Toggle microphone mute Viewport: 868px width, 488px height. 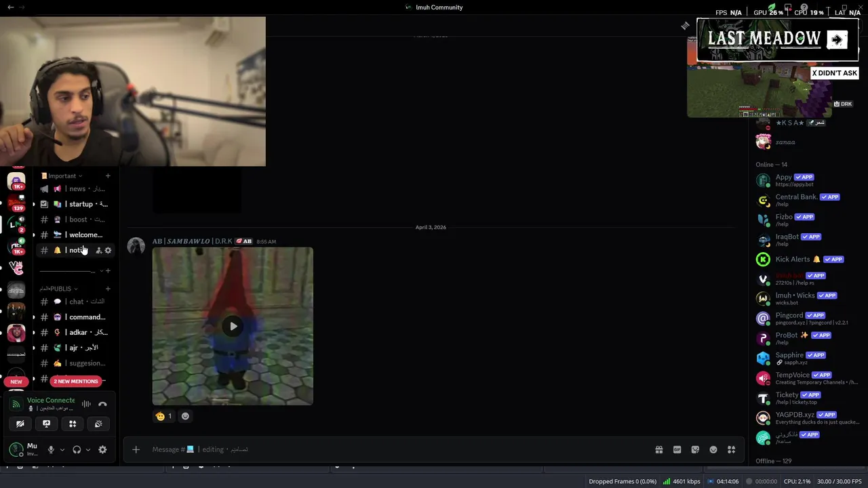coord(50,449)
